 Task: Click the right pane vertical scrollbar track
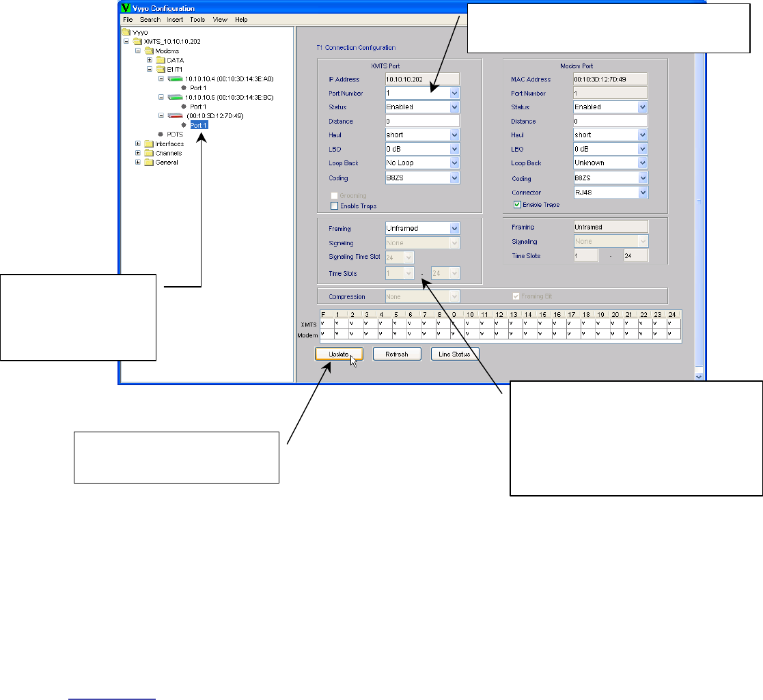[699, 209]
